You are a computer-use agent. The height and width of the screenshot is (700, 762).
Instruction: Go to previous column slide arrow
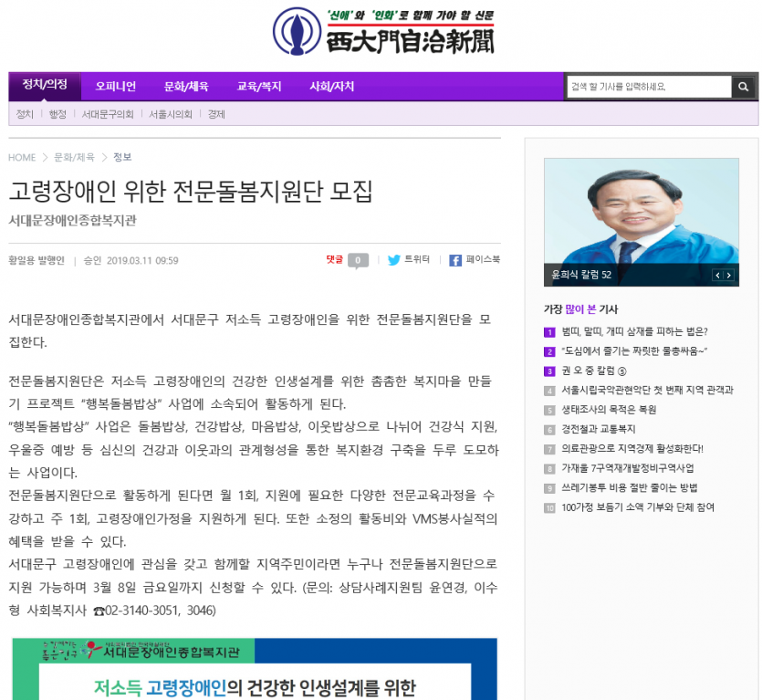[717, 275]
